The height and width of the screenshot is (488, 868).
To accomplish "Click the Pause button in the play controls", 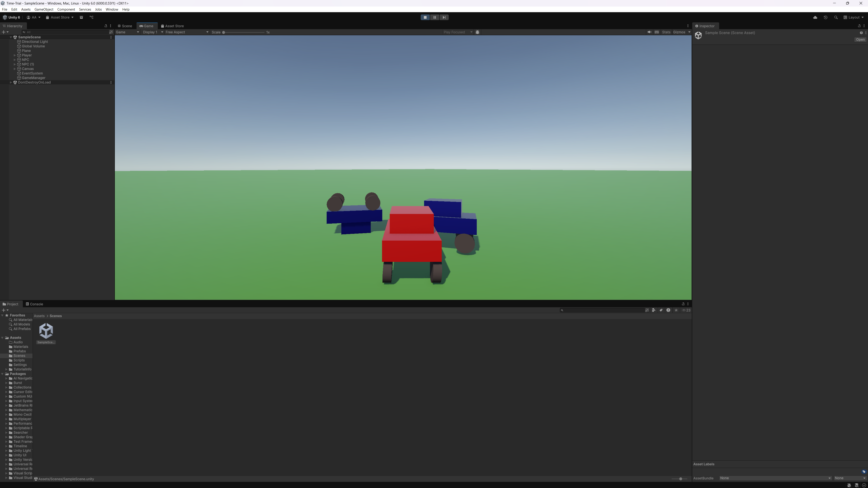I will (434, 18).
